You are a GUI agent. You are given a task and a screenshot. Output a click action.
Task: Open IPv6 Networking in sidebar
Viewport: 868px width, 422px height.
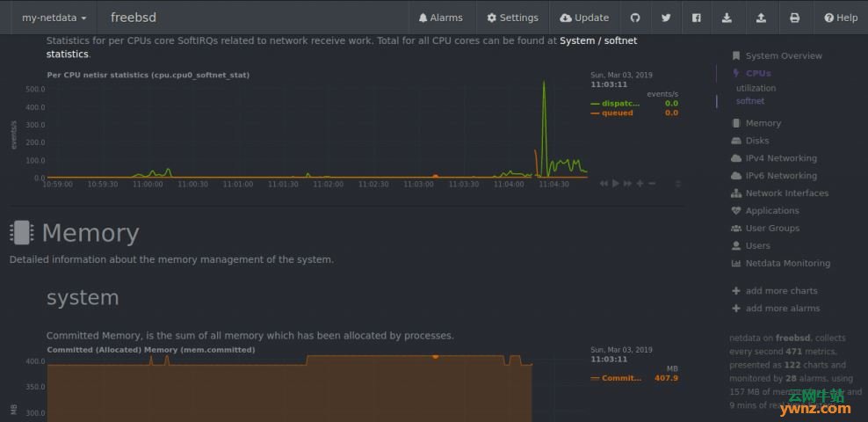pos(780,176)
